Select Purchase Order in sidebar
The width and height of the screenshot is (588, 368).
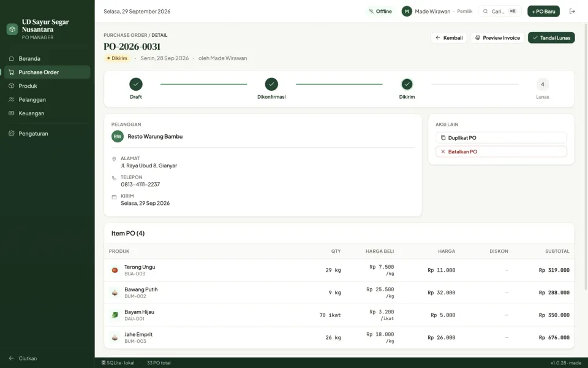[47, 72]
